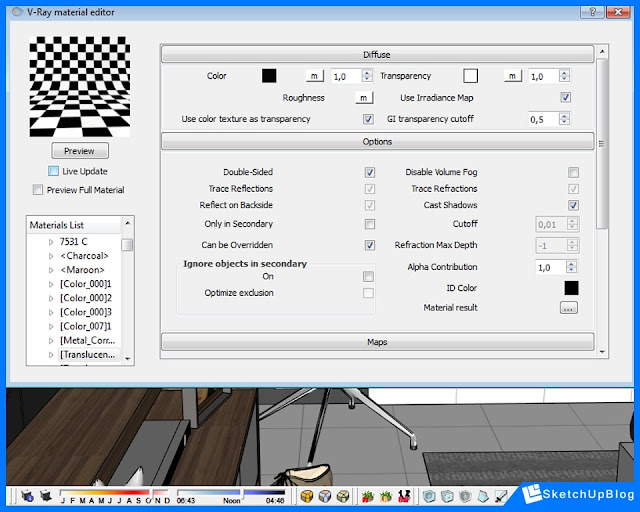Click the gray shaded cube style icon

(465, 496)
